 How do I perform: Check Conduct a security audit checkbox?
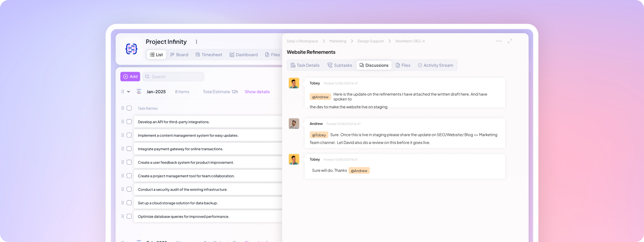pos(129,189)
